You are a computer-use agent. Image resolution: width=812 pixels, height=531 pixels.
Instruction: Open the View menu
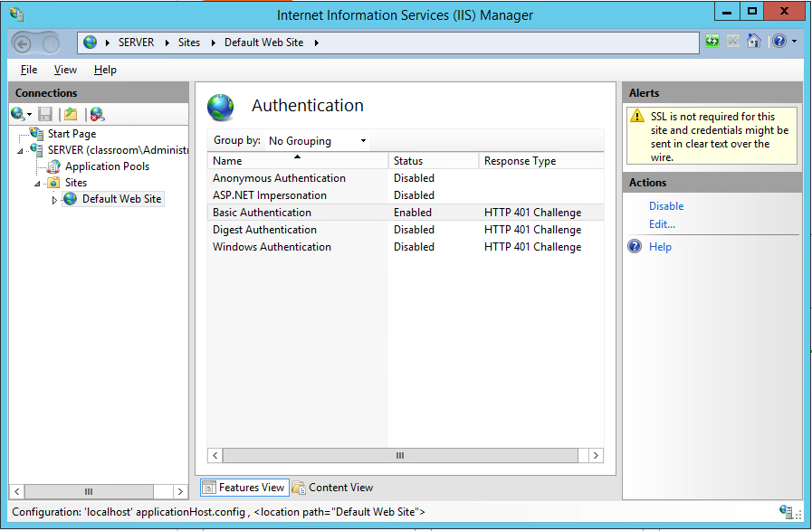click(x=65, y=70)
